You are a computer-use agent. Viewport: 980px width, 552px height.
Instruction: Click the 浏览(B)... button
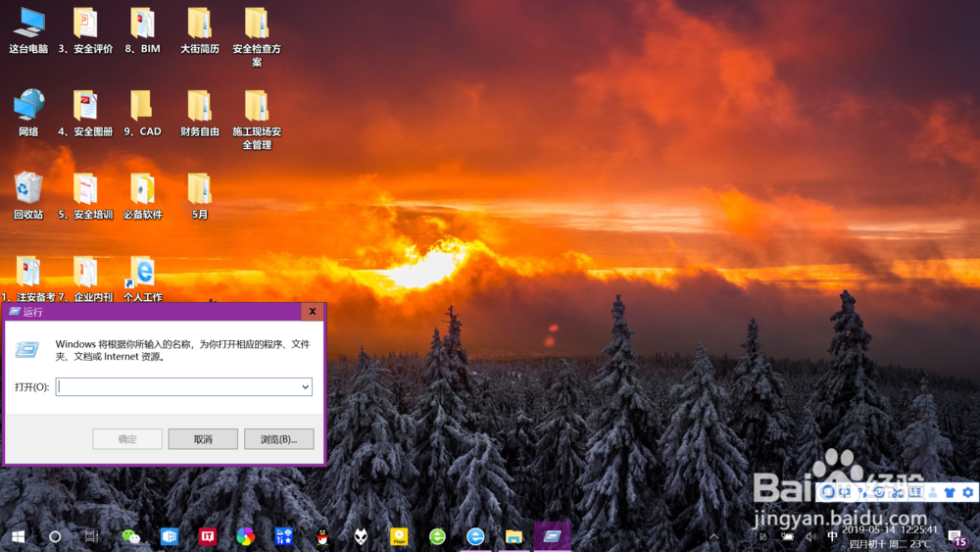(278, 439)
